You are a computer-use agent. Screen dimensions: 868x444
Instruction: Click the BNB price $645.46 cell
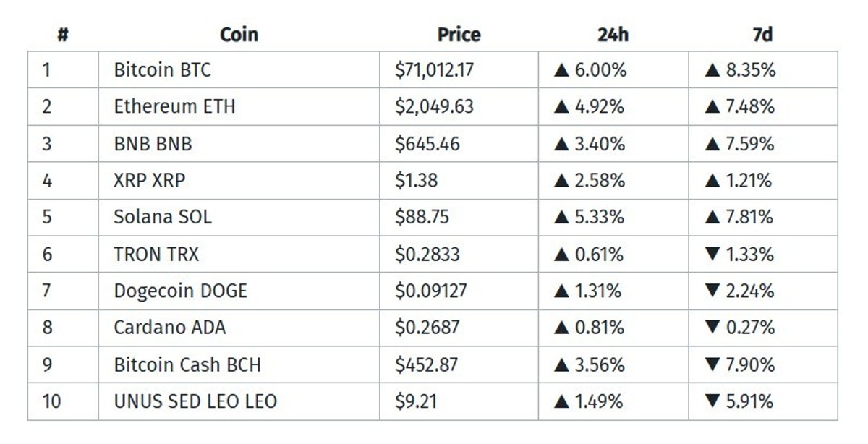coord(427,144)
